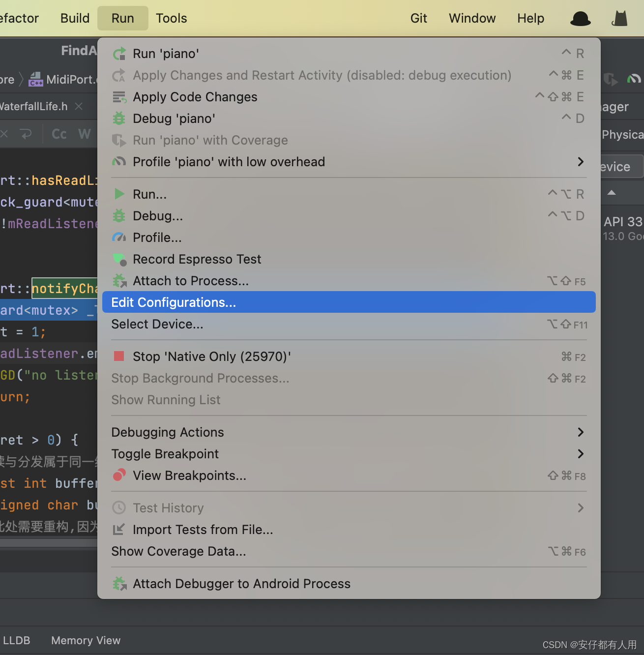Viewport: 644px width, 655px height.
Task: Click the Apply Code Changes icon
Action: (x=119, y=97)
